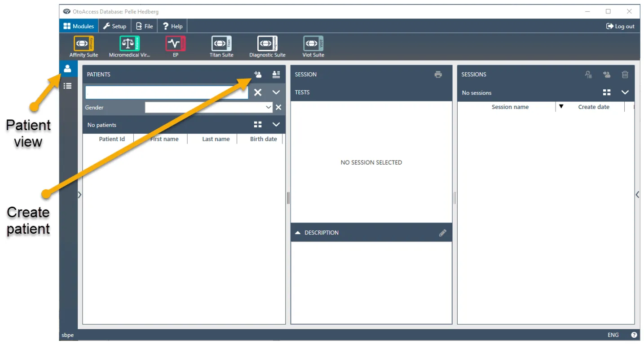Open the Diagnostic Suite module
The width and height of the screenshot is (644, 344).
coord(267,47)
